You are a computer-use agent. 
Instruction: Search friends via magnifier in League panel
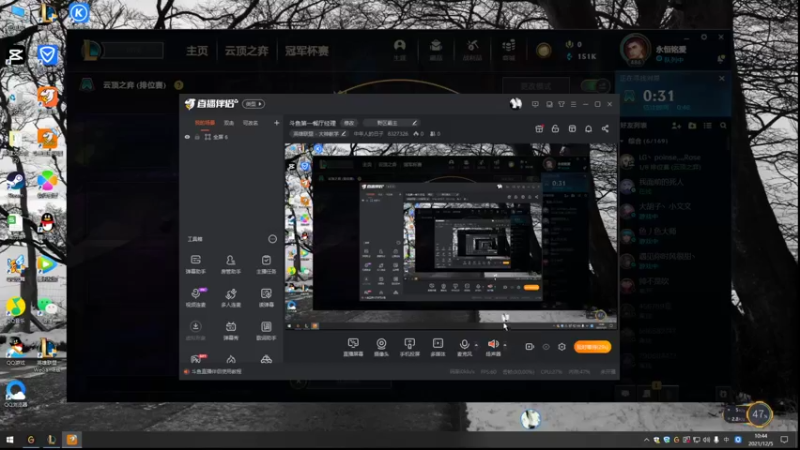point(723,126)
